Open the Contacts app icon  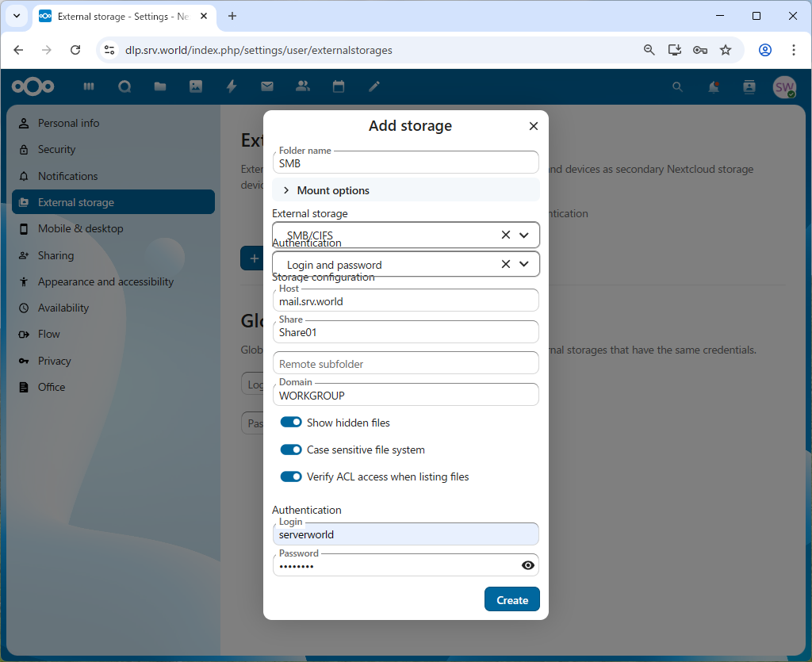pyautogui.click(x=303, y=86)
